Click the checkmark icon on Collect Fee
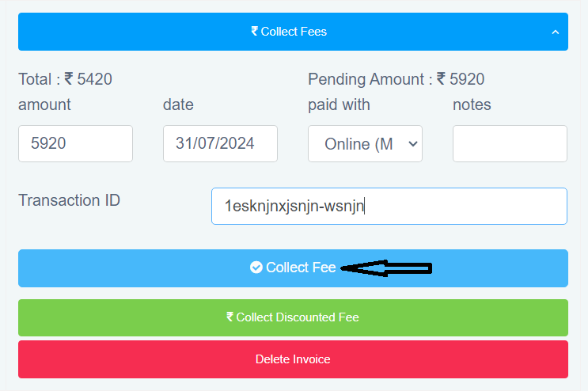Screen dimensions: 588x391 coord(256,268)
